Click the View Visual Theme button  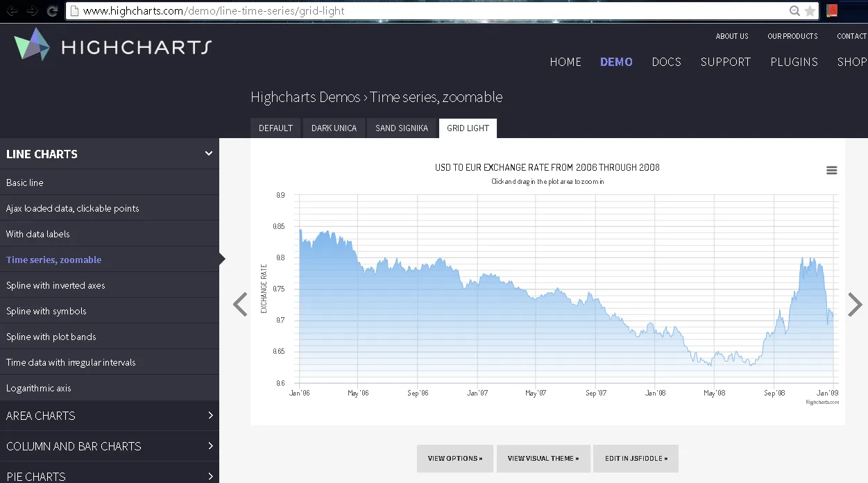pyautogui.click(x=543, y=459)
